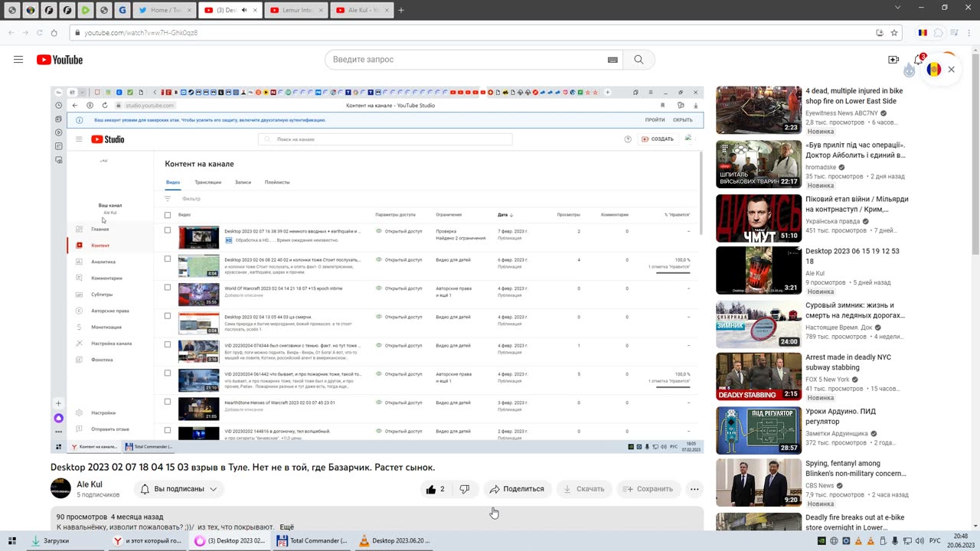
Task: Open the Desktop 2023 06 15 3:21 thumbnail
Action: 759,270
